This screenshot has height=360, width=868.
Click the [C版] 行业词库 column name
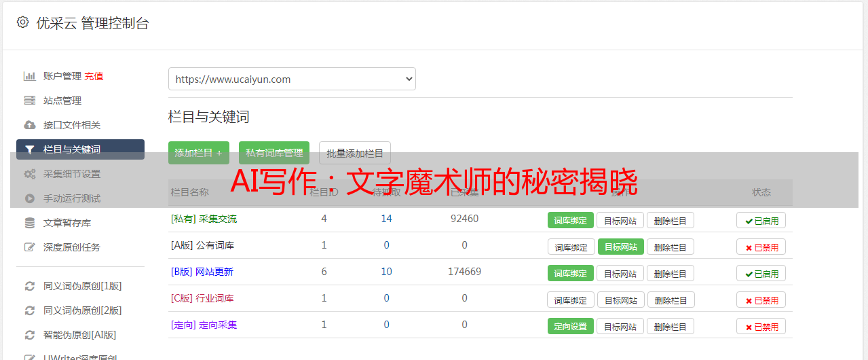[202, 298]
